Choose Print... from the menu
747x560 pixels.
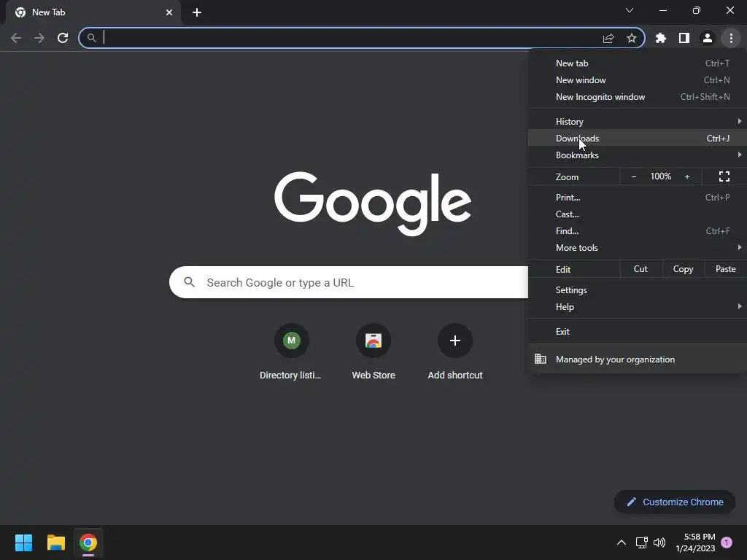[638, 197]
